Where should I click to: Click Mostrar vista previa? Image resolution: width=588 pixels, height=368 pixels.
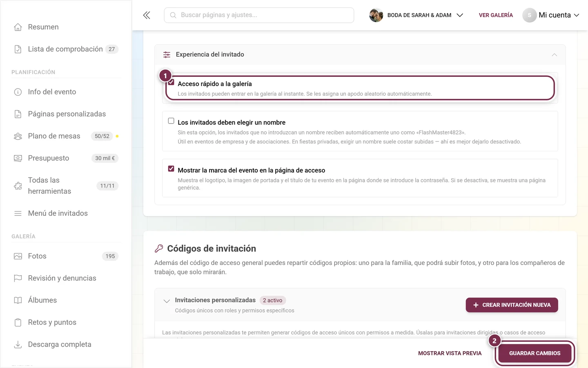[x=450, y=353]
